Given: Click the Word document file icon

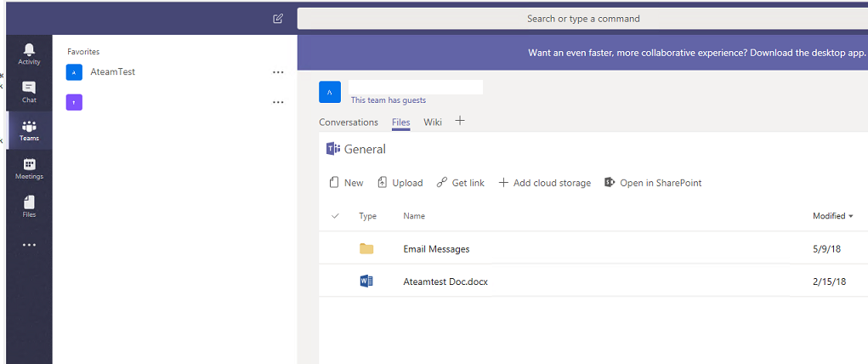Looking at the screenshot, I should pos(366,282).
